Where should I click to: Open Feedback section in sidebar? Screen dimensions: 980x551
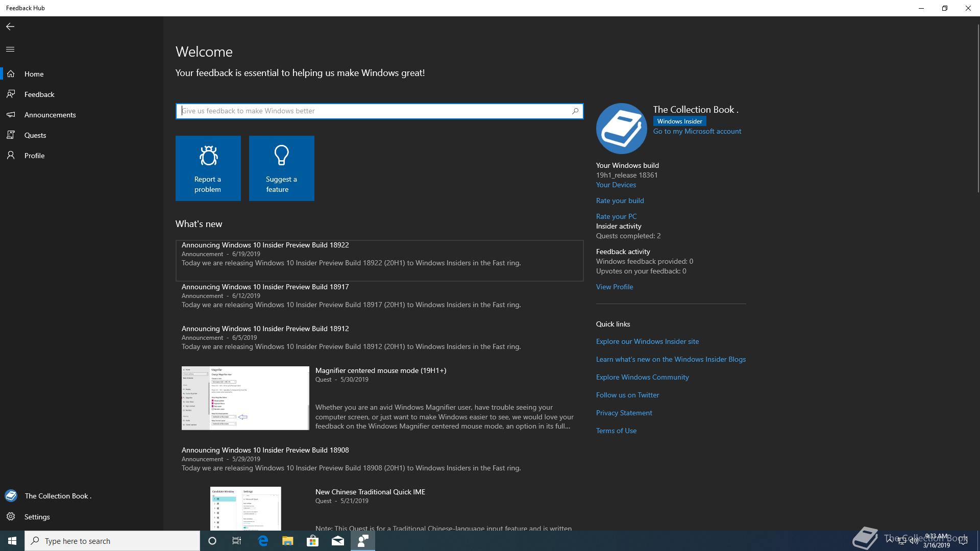coord(82,94)
